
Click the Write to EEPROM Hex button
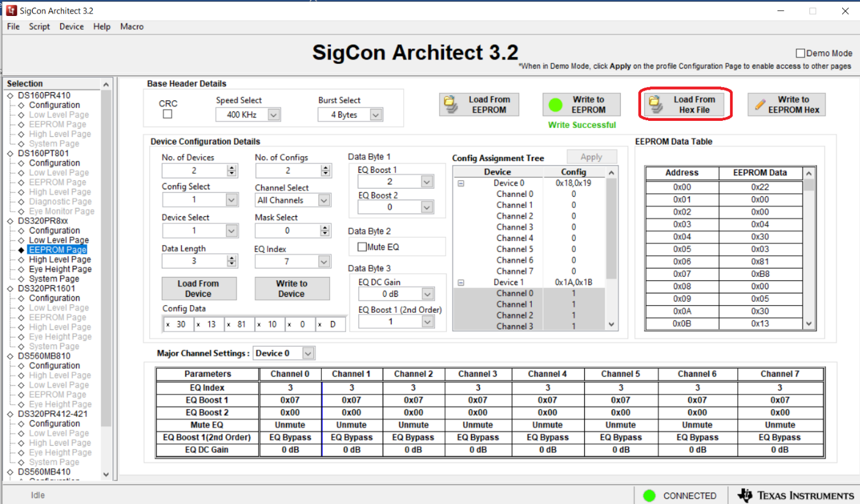click(786, 104)
